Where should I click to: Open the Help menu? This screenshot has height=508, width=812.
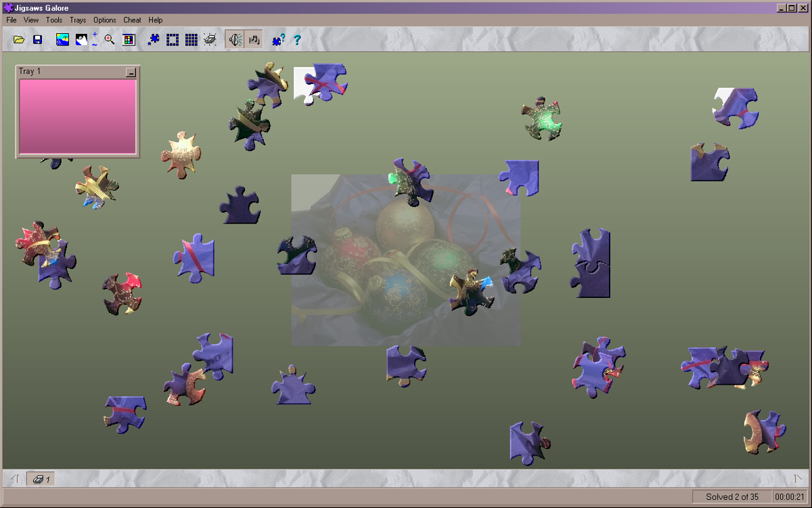pyautogui.click(x=156, y=20)
